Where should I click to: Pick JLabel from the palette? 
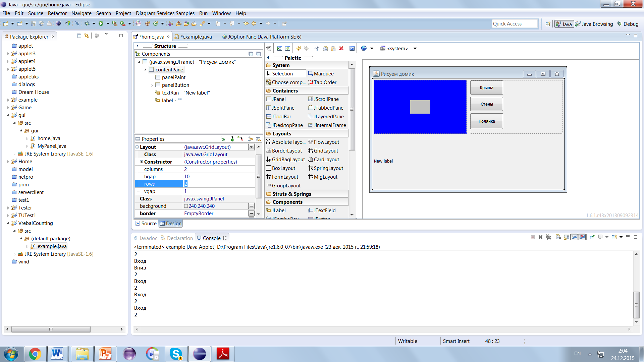click(x=276, y=210)
